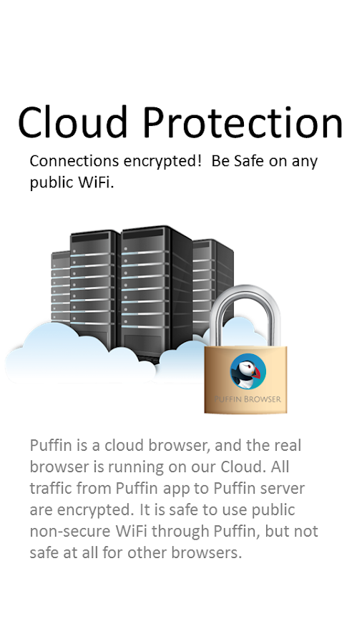Click the word "Protection" in the title
This screenshot has height=644, width=362.
click(x=243, y=122)
